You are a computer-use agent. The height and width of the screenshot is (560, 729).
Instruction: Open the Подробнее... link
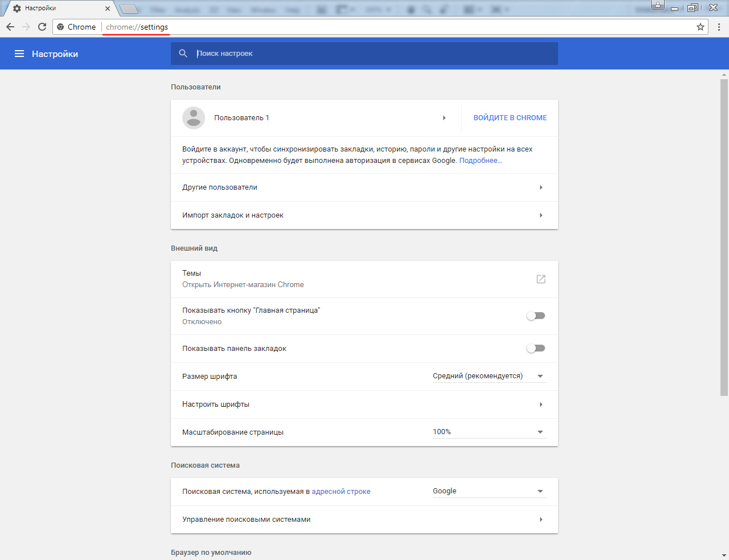pos(481,161)
